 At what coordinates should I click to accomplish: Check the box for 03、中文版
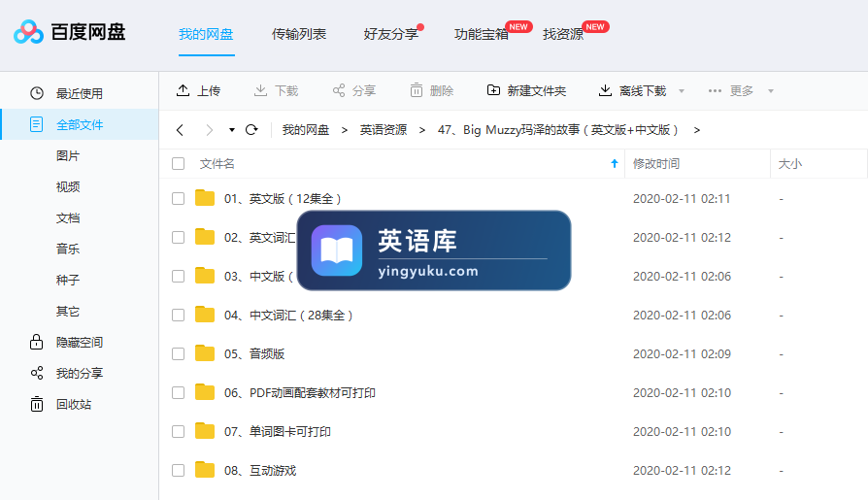pyautogui.click(x=179, y=277)
